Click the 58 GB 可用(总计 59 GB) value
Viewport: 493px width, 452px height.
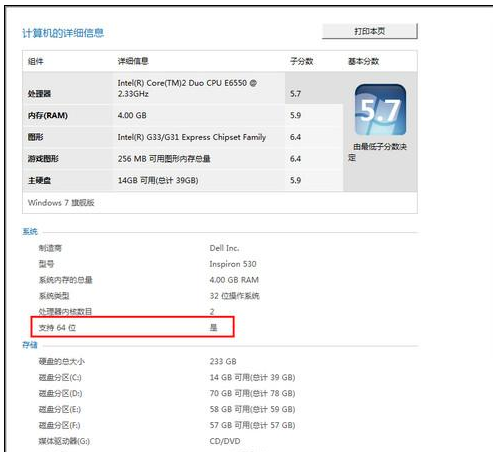(252, 409)
